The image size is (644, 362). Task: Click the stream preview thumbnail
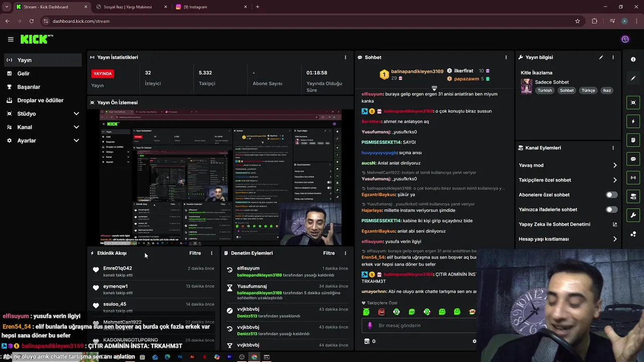pyautogui.click(x=220, y=177)
